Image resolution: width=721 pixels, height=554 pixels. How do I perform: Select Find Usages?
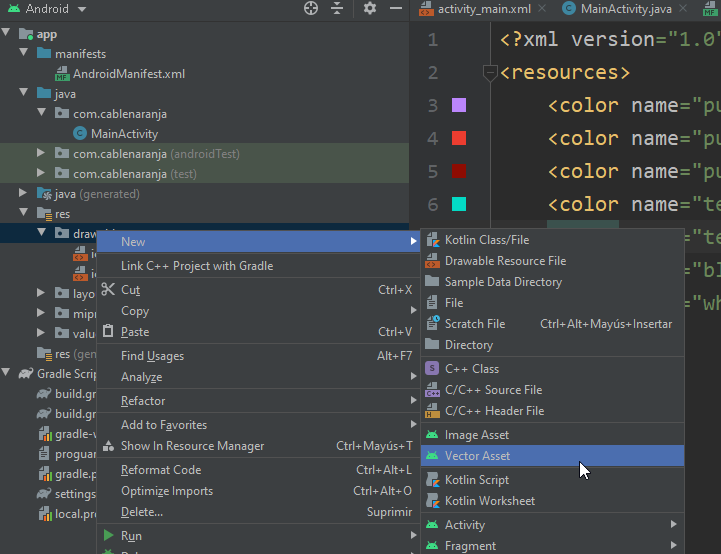pyautogui.click(x=258, y=356)
